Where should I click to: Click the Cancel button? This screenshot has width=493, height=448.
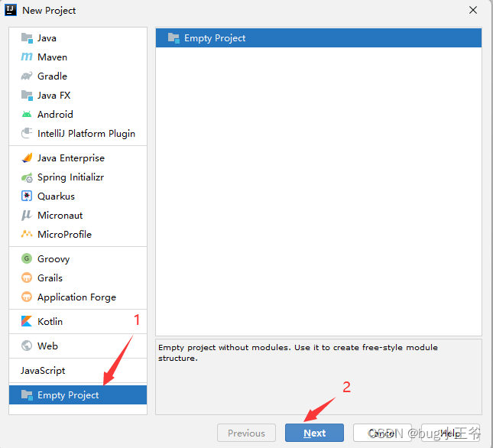coord(382,433)
